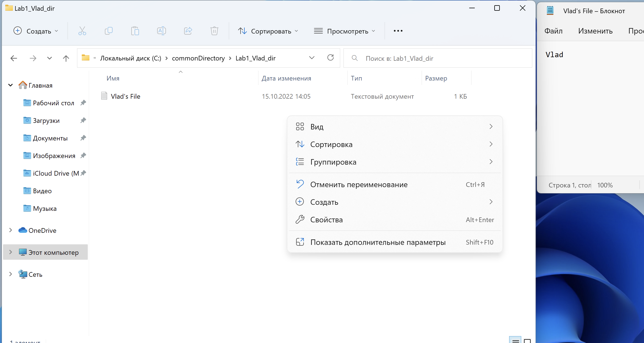The height and width of the screenshot is (343, 644).
Task: Collapse the Главная tree section
Action: click(10, 85)
